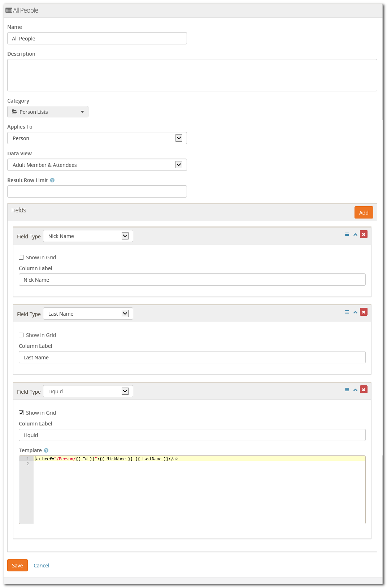Viewport: 387px width, 588px height.
Task: Open Result Row Limit help icon
Action: coord(52,180)
